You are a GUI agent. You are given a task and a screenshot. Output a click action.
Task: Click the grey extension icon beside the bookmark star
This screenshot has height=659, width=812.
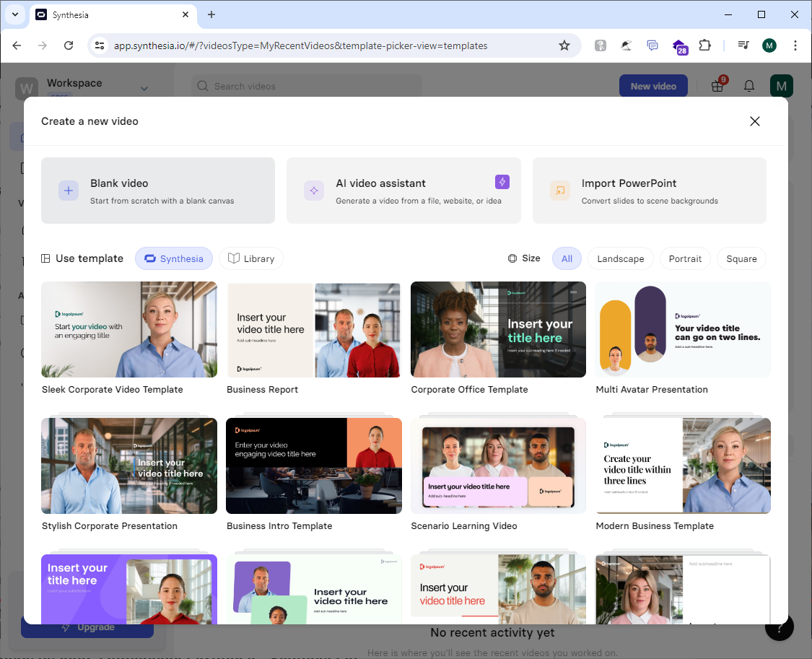click(x=601, y=45)
